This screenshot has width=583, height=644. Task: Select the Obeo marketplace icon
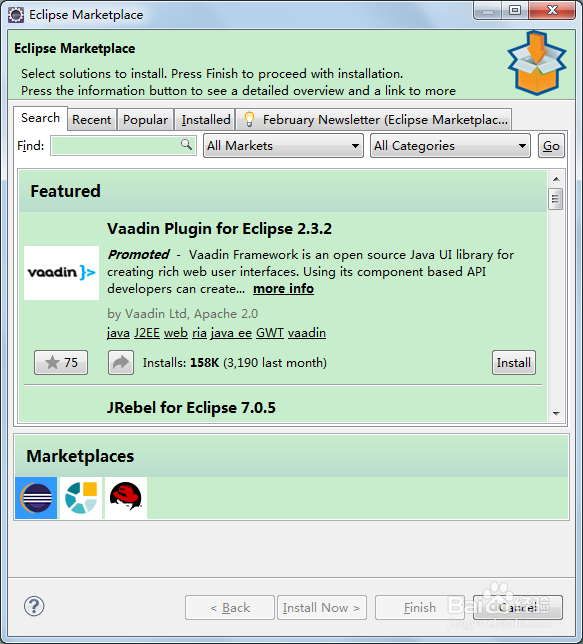(x=81, y=498)
